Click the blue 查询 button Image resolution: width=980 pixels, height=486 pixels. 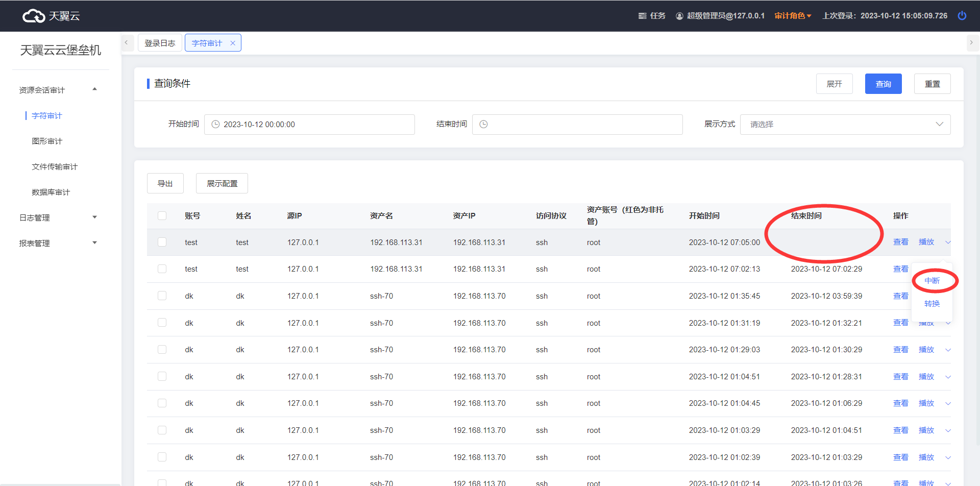pos(883,84)
